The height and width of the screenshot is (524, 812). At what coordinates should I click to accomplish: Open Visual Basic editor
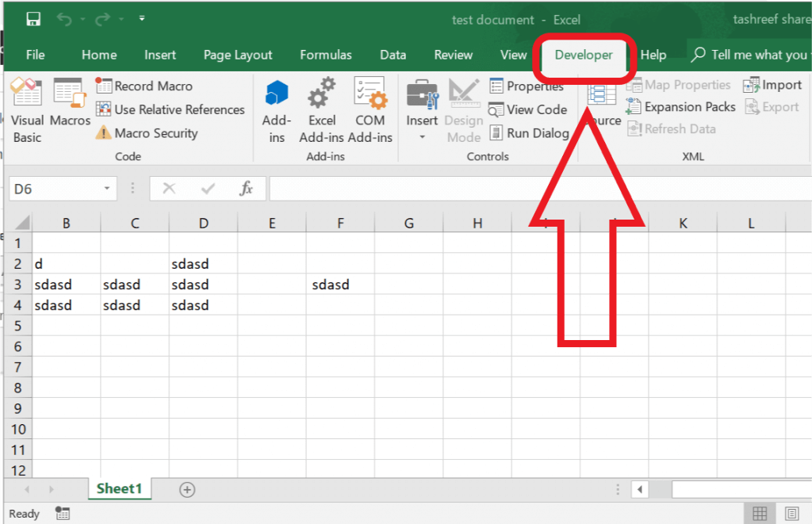(27, 111)
